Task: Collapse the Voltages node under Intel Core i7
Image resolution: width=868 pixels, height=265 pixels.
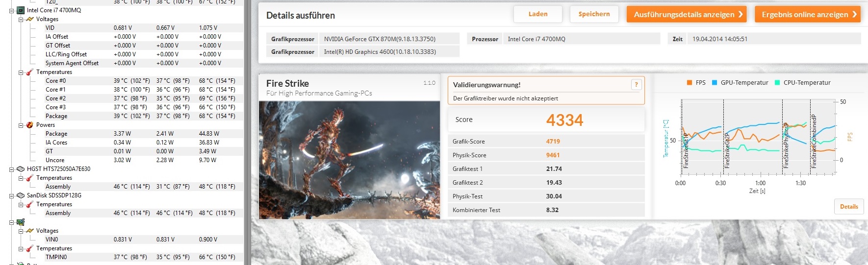Action: [21, 19]
